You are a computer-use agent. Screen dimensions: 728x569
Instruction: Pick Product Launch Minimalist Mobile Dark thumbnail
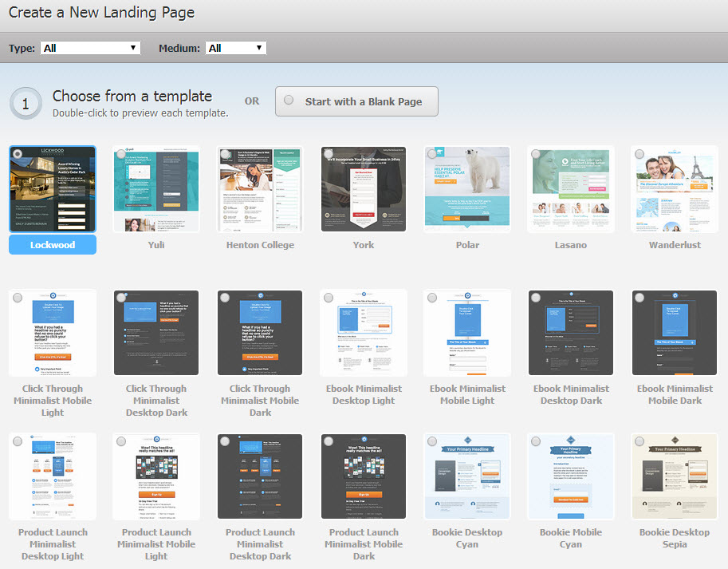(364, 476)
